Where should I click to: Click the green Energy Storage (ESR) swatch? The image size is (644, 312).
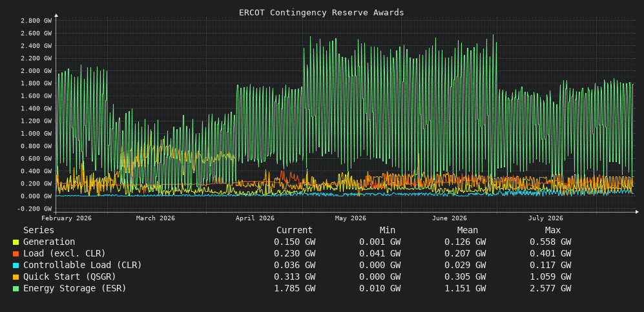click(16, 289)
